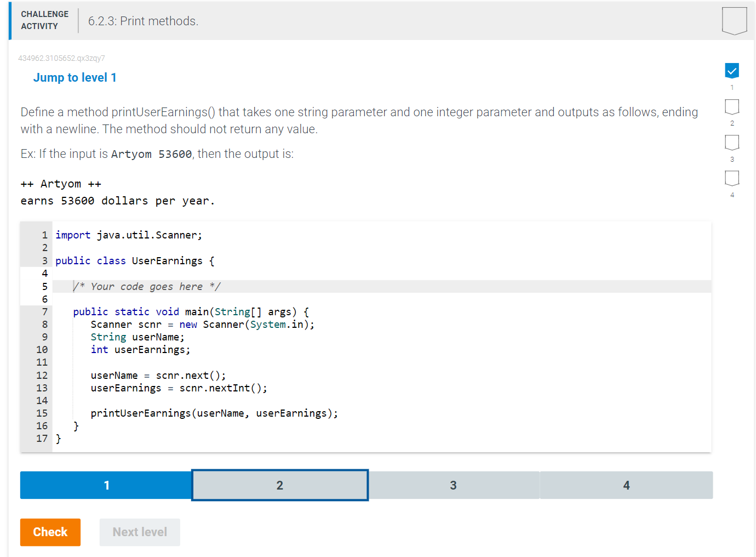Switch to level 3 tab in progress bar

coord(454,485)
